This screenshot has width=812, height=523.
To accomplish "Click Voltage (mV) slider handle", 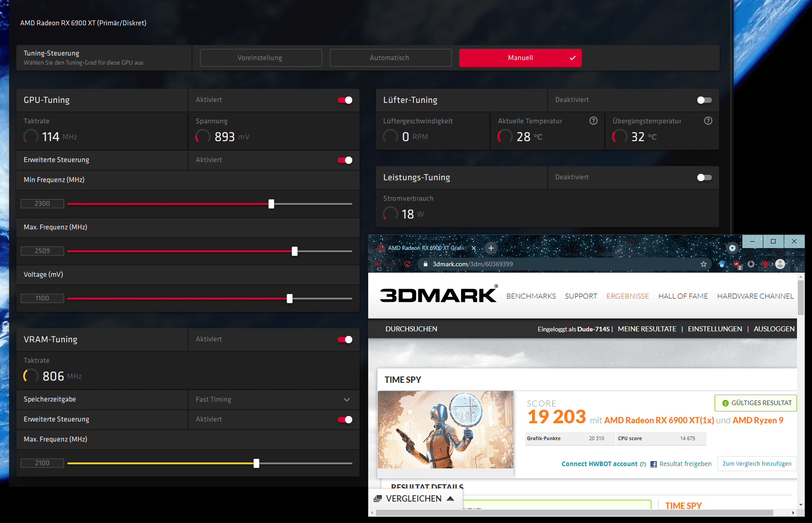I will tap(289, 299).
